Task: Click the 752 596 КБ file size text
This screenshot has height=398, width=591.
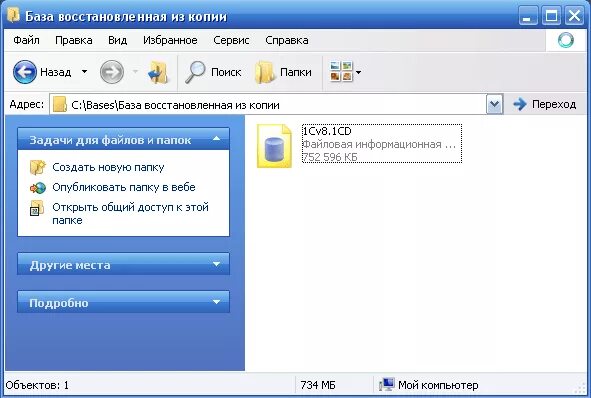Action: pyautogui.click(x=330, y=157)
